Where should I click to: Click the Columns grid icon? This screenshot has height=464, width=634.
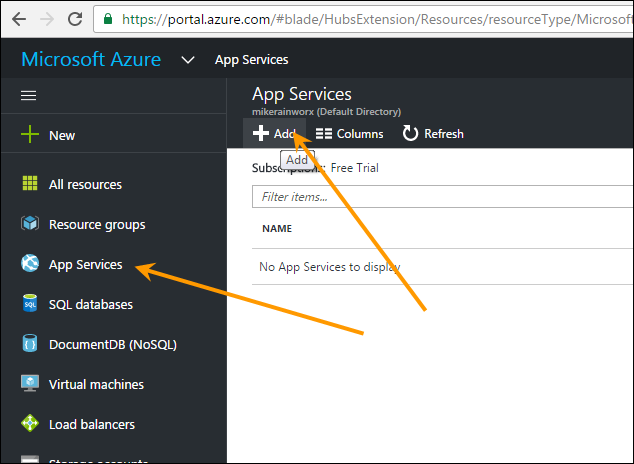click(324, 133)
